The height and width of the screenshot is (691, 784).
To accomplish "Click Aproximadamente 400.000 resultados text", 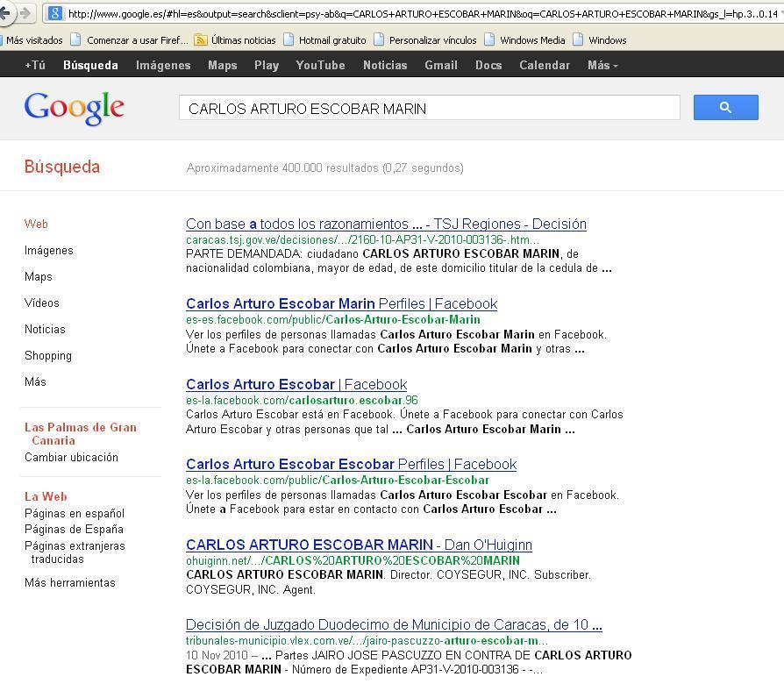I will tap(325, 168).
